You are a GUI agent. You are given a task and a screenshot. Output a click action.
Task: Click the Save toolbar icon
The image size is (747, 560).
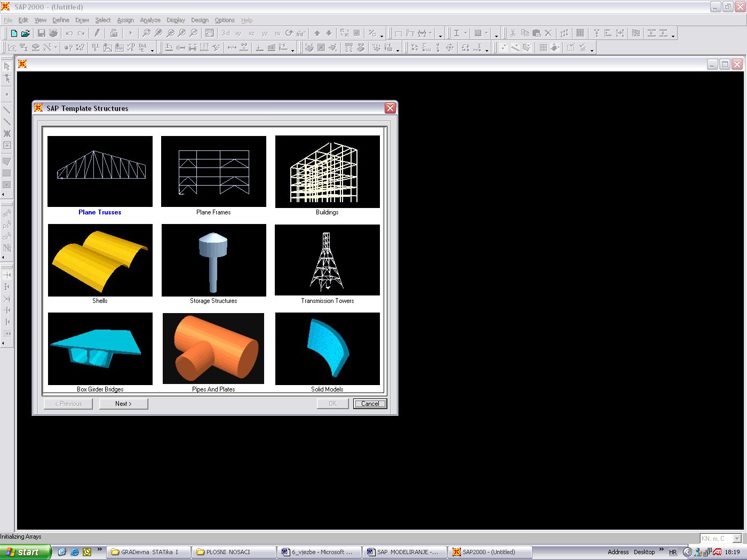(x=42, y=33)
